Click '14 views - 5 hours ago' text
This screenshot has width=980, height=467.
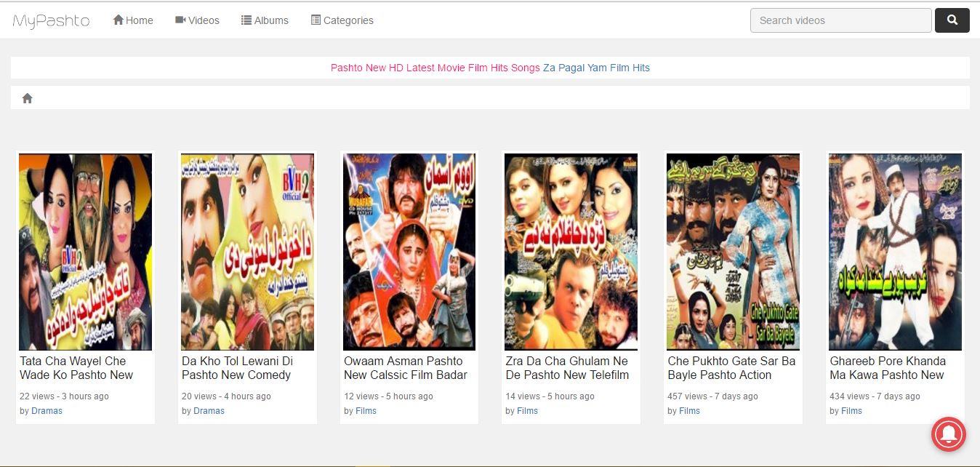pyautogui.click(x=550, y=396)
